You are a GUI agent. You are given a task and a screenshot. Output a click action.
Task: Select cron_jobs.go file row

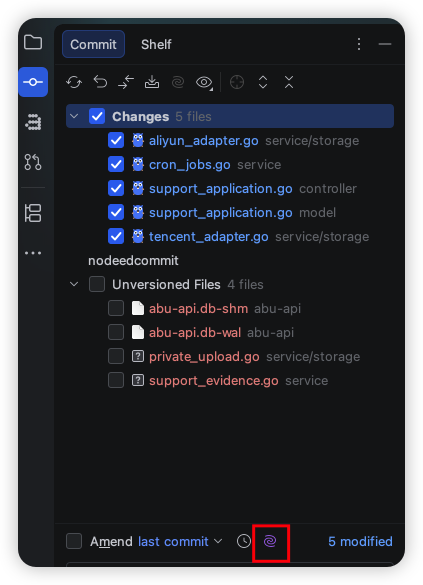click(230, 165)
